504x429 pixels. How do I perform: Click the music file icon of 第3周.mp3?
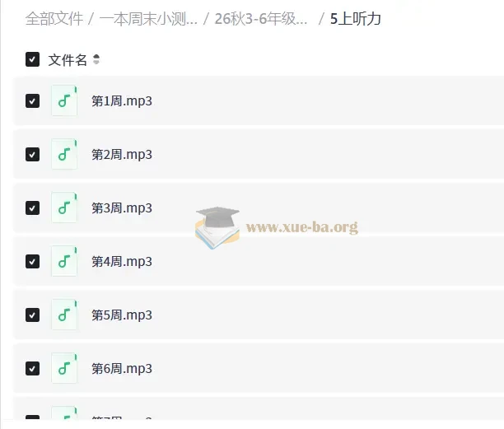pos(64,208)
